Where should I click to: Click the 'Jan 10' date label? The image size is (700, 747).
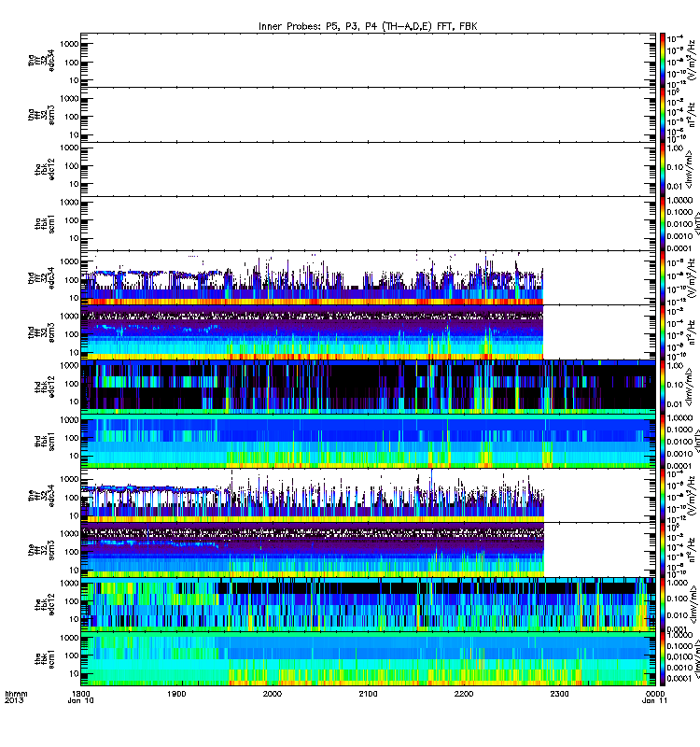(80, 700)
